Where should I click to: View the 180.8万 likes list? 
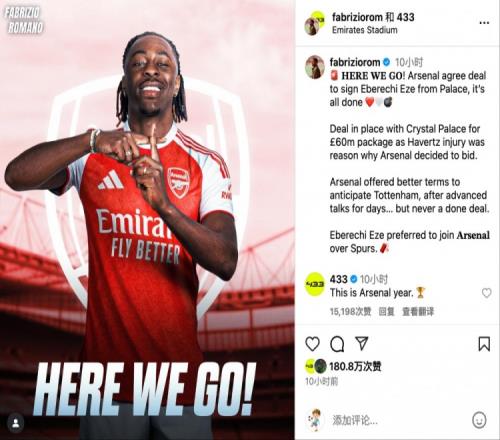click(355, 366)
